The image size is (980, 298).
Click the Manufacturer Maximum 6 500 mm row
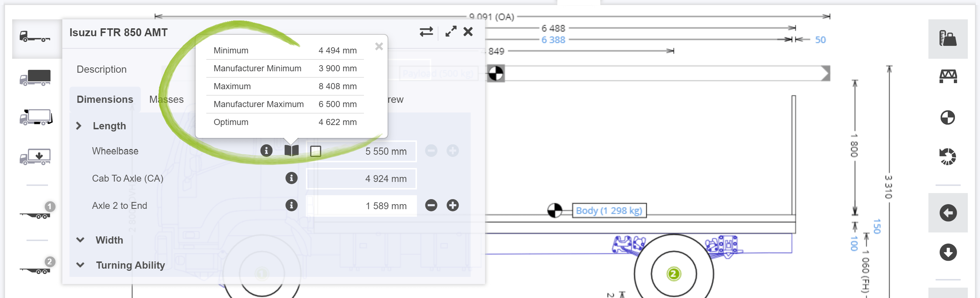[285, 104]
